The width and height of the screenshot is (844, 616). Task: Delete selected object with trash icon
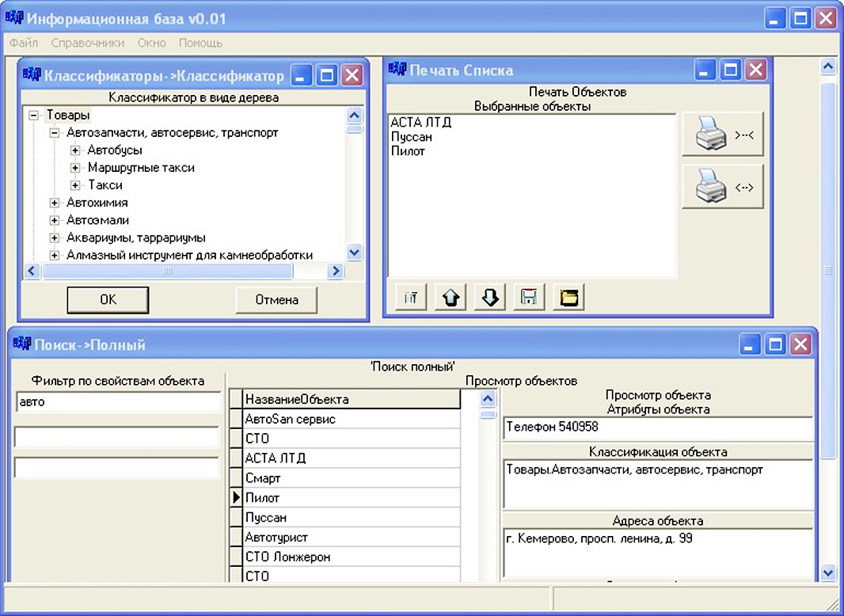point(411,297)
